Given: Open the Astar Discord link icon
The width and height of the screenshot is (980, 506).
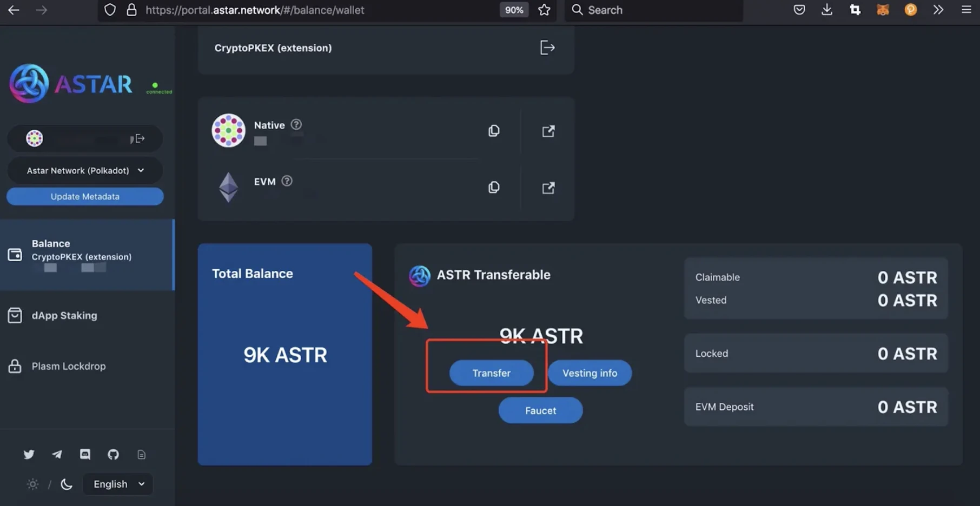Looking at the screenshot, I should tap(85, 455).
